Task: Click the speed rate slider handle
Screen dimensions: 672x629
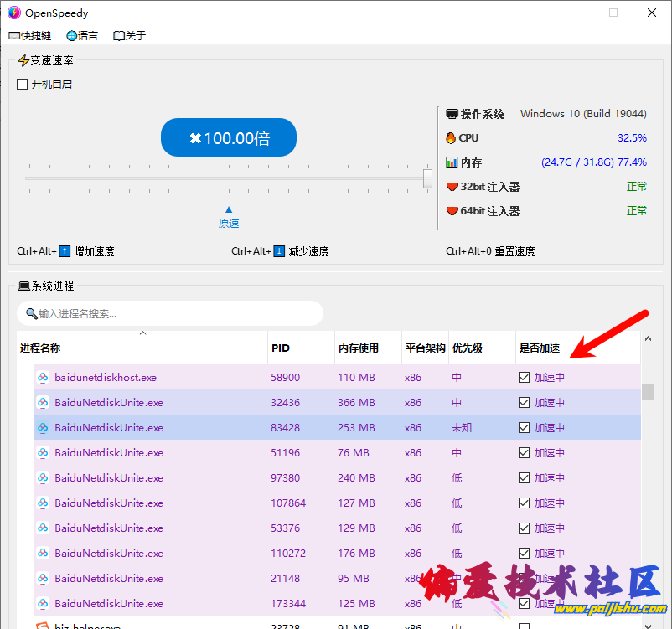Action: coord(427,178)
